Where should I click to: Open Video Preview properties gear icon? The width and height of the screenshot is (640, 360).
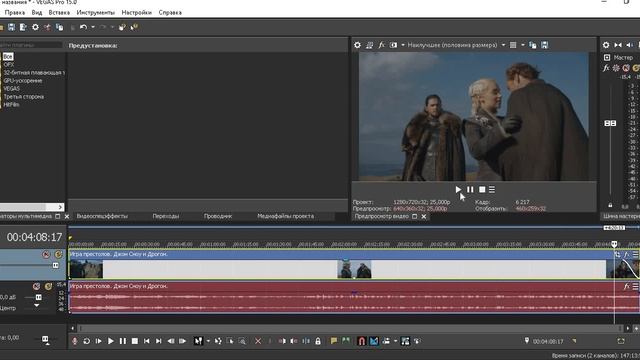pos(358,45)
